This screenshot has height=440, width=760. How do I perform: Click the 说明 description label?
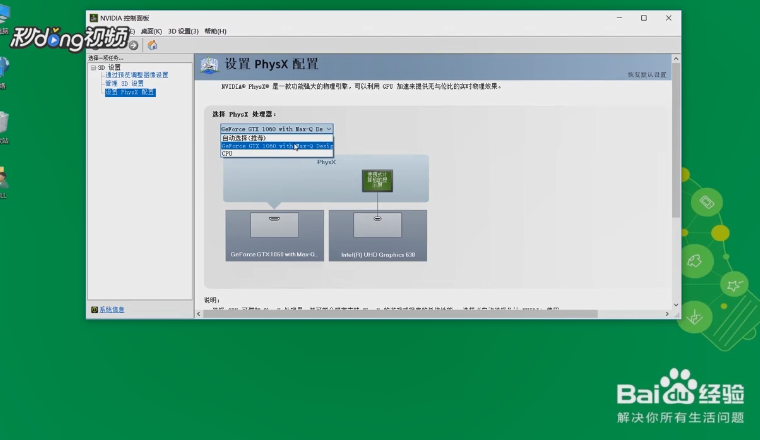pos(212,300)
